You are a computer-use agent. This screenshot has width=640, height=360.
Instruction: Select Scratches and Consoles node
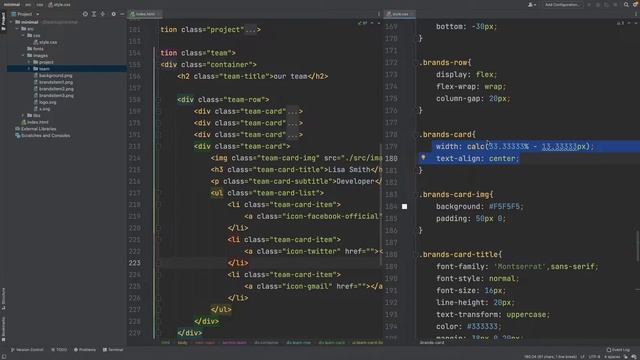pos(42,136)
